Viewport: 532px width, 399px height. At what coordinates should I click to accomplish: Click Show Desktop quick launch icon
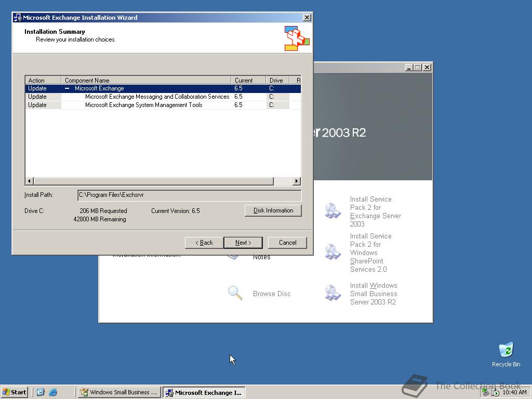(41, 392)
